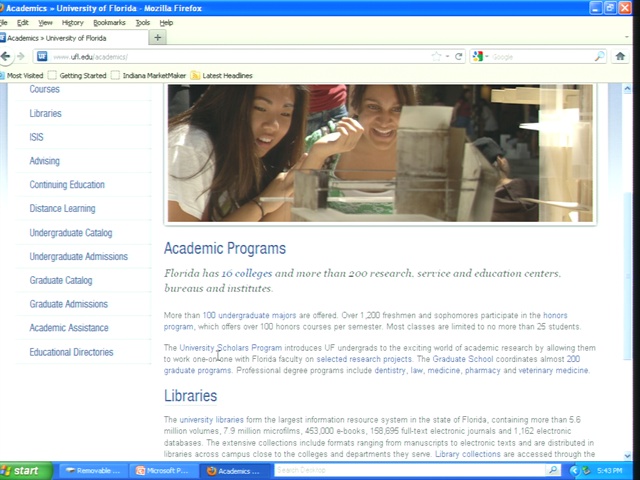
Task: Open the ISIS sidebar link
Action: pyautogui.click(x=36, y=137)
